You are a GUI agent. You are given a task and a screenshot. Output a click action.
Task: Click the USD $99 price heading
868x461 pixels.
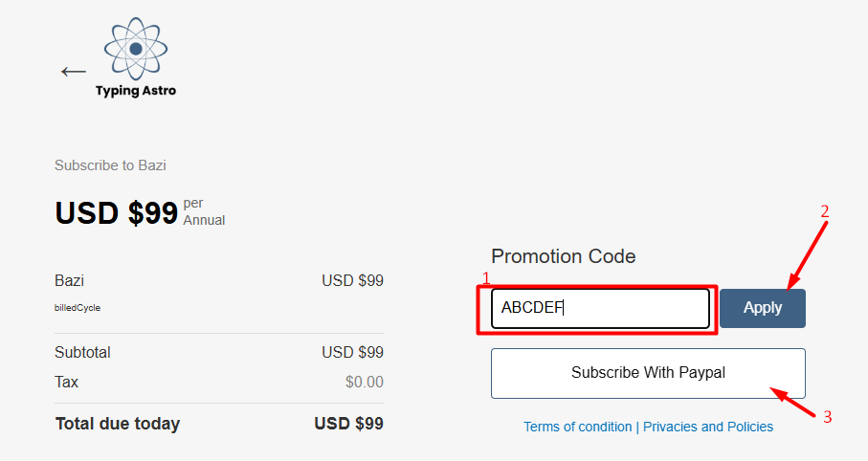pyautogui.click(x=116, y=212)
